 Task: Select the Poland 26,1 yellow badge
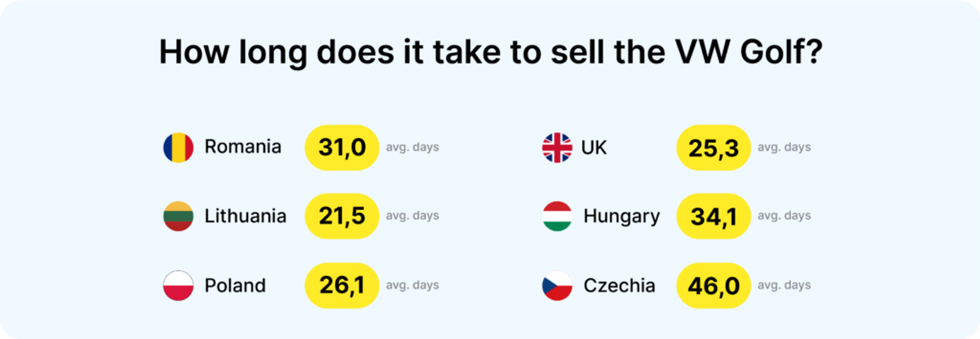click(342, 286)
